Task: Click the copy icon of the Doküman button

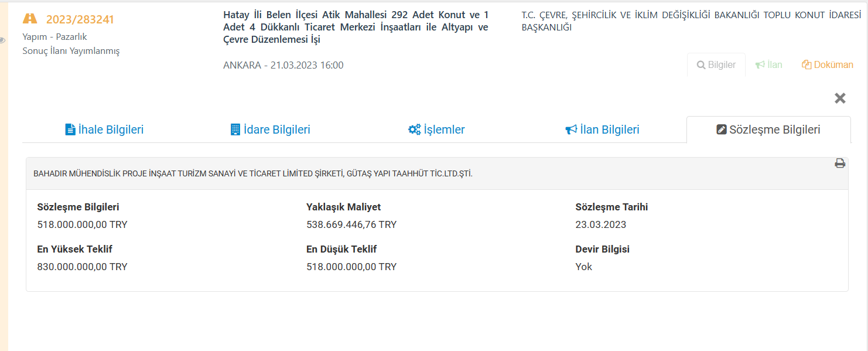Action: pos(807,65)
